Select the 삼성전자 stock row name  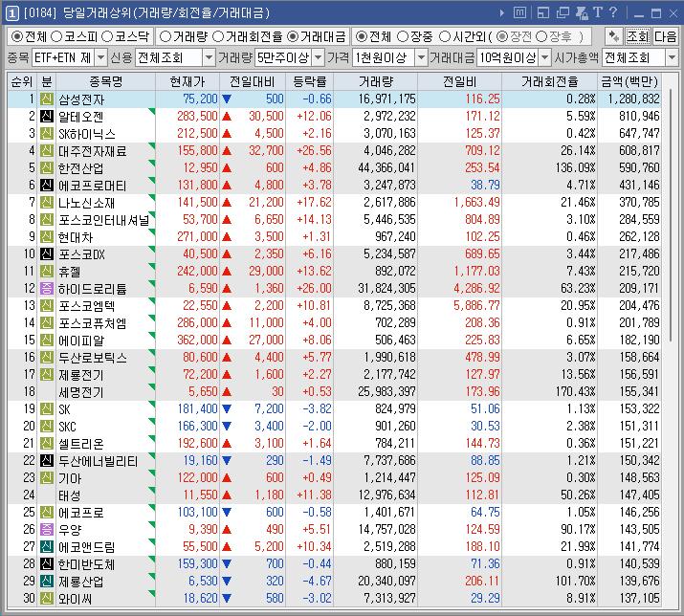point(81,99)
